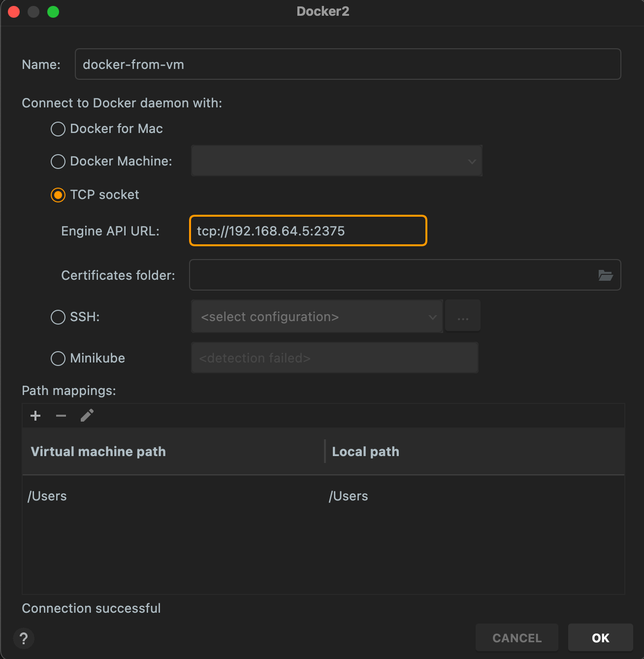Switch to SSH connection mode
The height and width of the screenshot is (659, 644).
click(58, 317)
